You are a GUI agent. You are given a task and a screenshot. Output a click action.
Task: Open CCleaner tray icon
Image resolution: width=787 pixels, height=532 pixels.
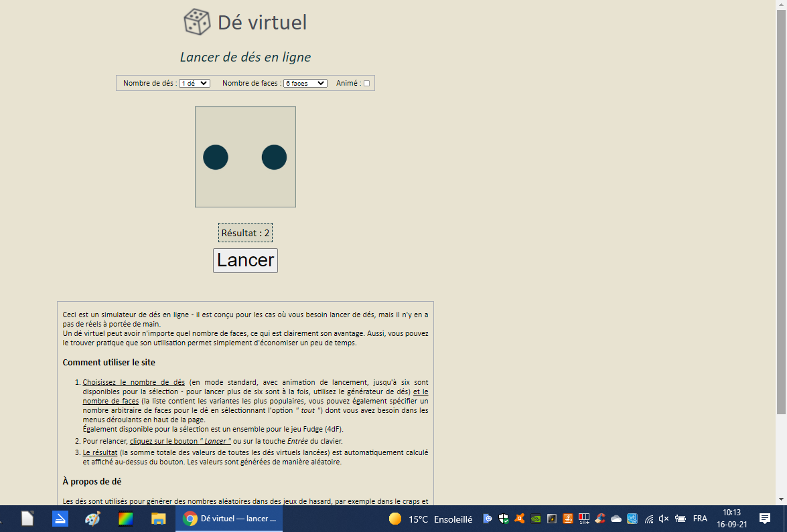(x=599, y=519)
